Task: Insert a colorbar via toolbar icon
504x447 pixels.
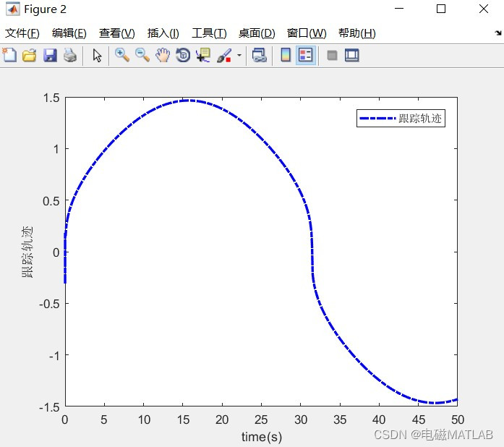Action: tap(286, 55)
